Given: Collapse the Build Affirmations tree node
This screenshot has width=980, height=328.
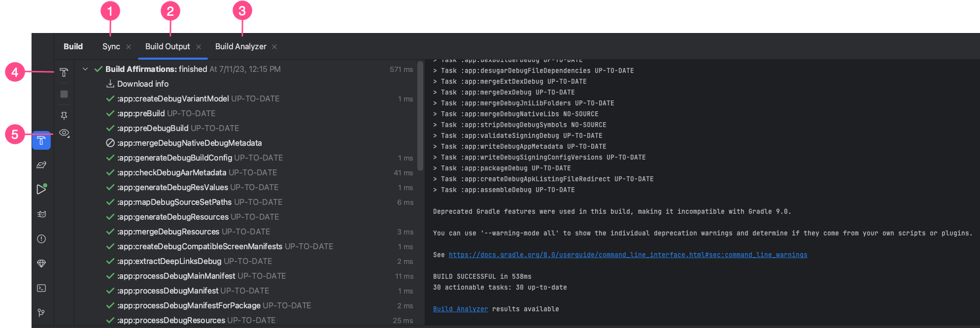Looking at the screenshot, I should click(x=85, y=69).
